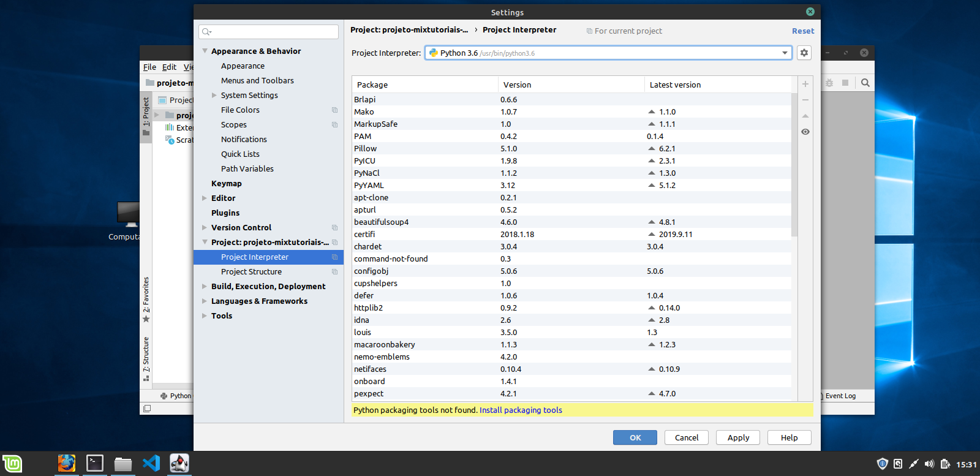The image size is (980, 476).
Task: Select Quick Lists settings page
Action: click(x=240, y=154)
